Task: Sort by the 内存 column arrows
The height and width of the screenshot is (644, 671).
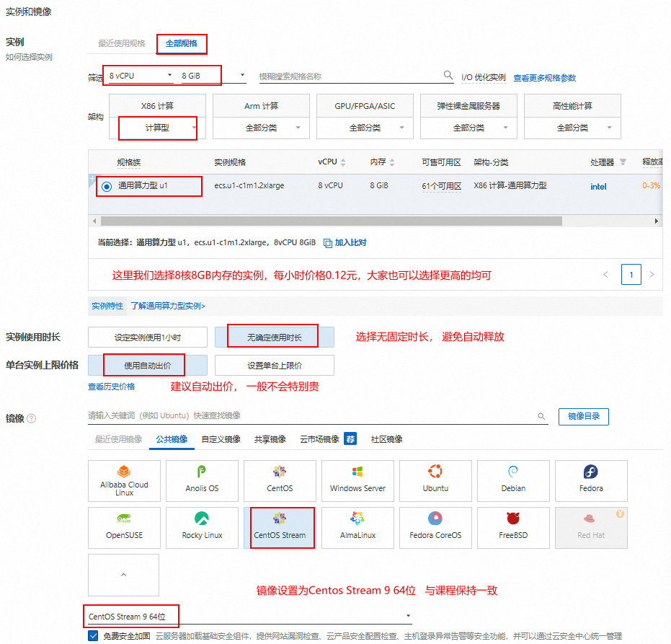Action: (392, 162)
